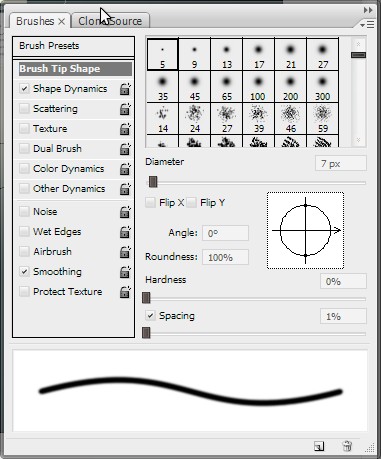Image resolution: width=381 pixels, height=459 pixels.
Task: Enable the Airbrush checkbox
Action: (24, 251)
